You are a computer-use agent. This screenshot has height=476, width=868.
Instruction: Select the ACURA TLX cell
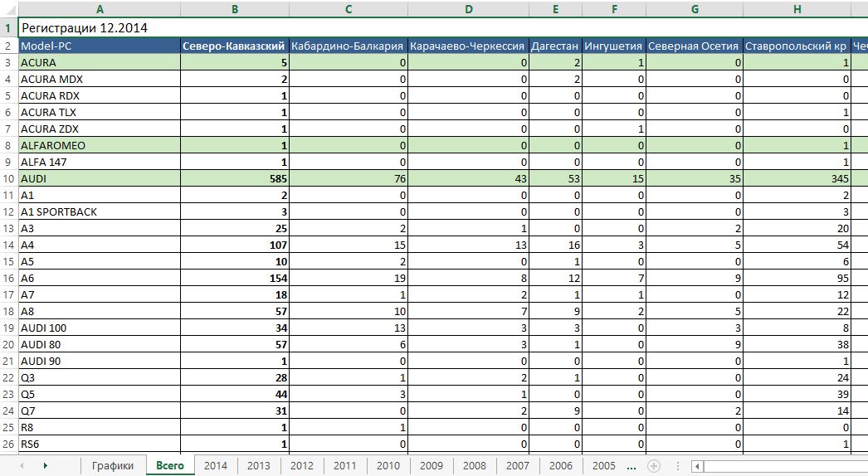point(100,112)
